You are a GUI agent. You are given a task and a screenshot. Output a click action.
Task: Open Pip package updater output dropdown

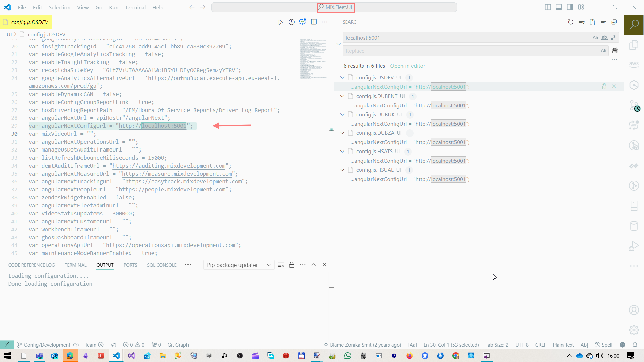(238, 265)
